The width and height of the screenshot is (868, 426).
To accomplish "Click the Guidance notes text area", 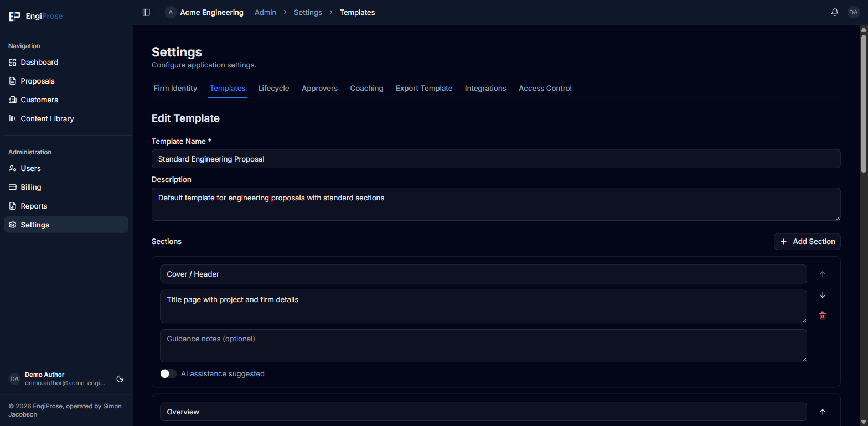I will [483, 346].
